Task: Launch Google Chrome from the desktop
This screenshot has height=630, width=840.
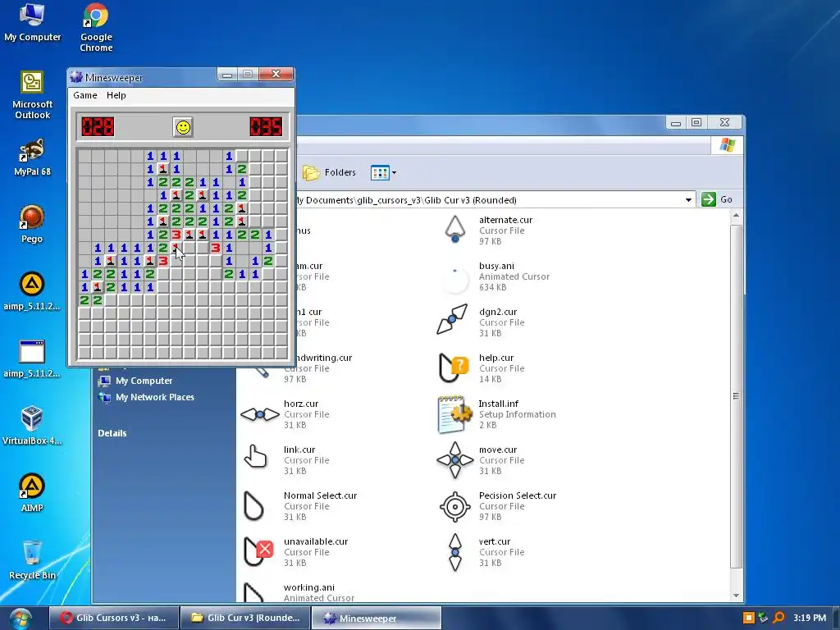Action: (x=97, y=28)
